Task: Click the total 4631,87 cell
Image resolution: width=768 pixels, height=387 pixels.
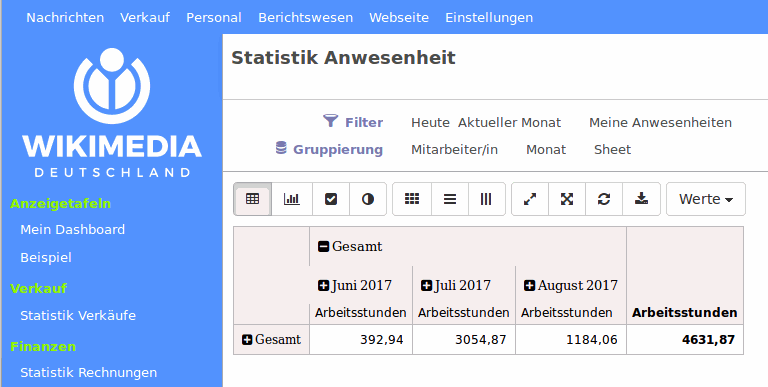Action: click(685, 339)
